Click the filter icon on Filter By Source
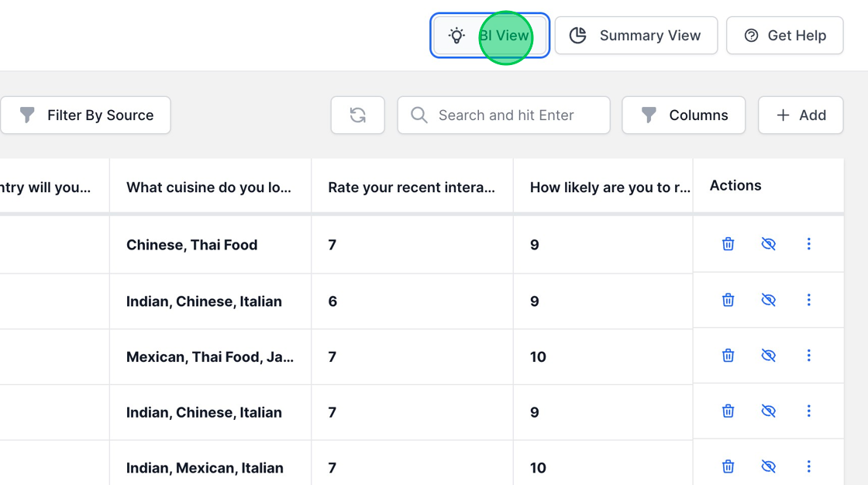The width and height of the screenshot is (868, 485). pyautogui.click(x=27, y=115)
